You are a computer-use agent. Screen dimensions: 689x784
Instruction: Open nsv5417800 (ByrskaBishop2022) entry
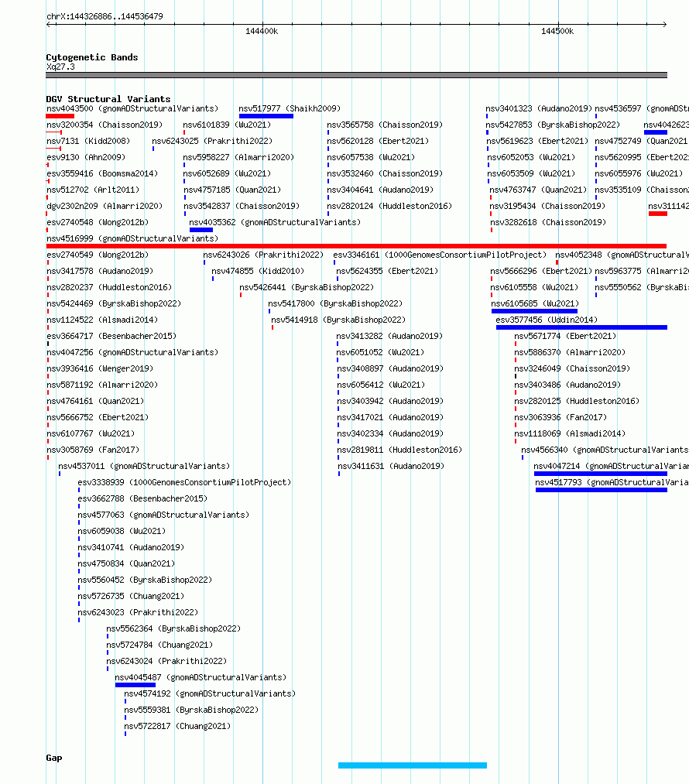click(x=335, y=303)
